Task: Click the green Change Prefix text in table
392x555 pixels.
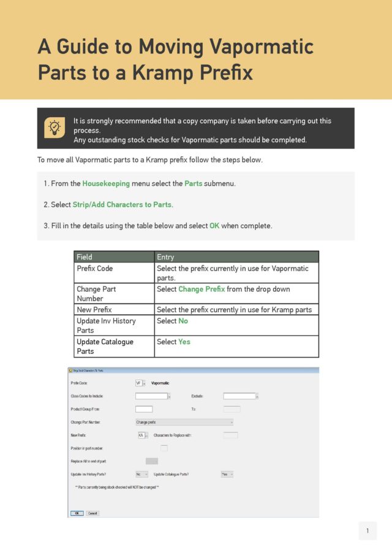Action: [202, 289]
